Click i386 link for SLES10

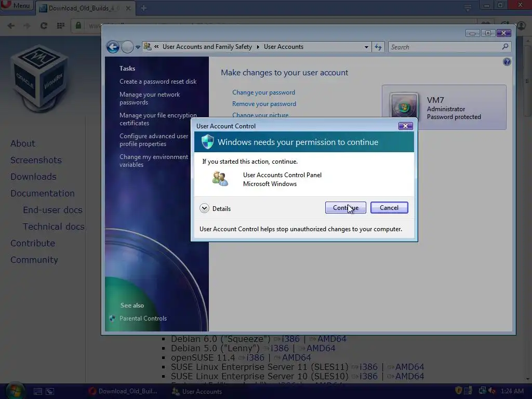click(x=368, y=376)
